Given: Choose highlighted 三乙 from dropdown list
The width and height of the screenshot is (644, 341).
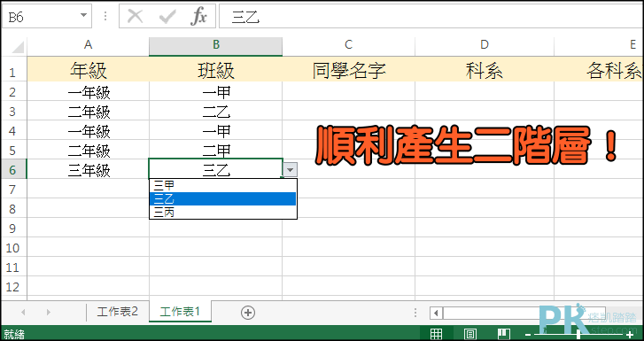Looking at the screenshot, I should point(222,199).
